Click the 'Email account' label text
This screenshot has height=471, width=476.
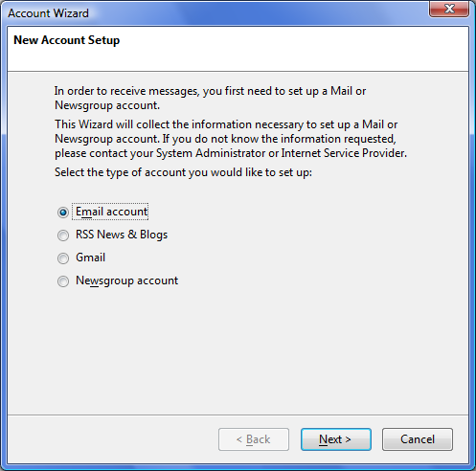coord(111,212)
